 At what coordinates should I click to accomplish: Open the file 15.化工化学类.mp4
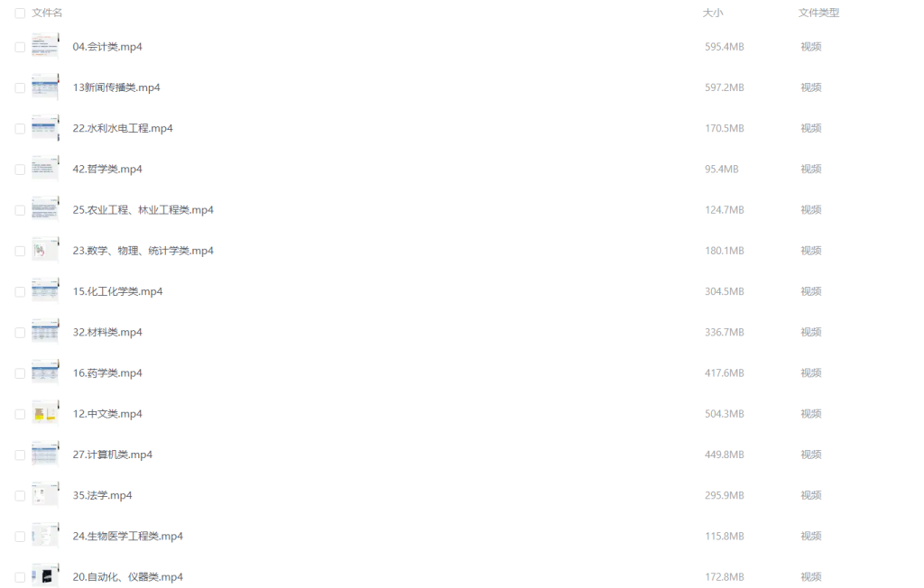(x=117, y=291)
